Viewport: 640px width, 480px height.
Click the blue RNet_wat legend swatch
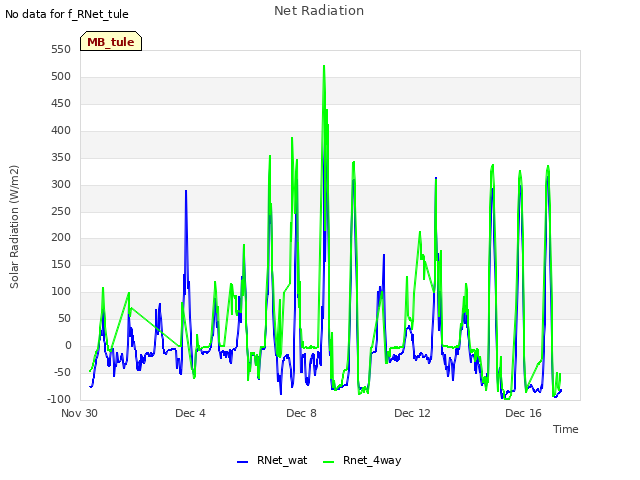pos(242,462)
